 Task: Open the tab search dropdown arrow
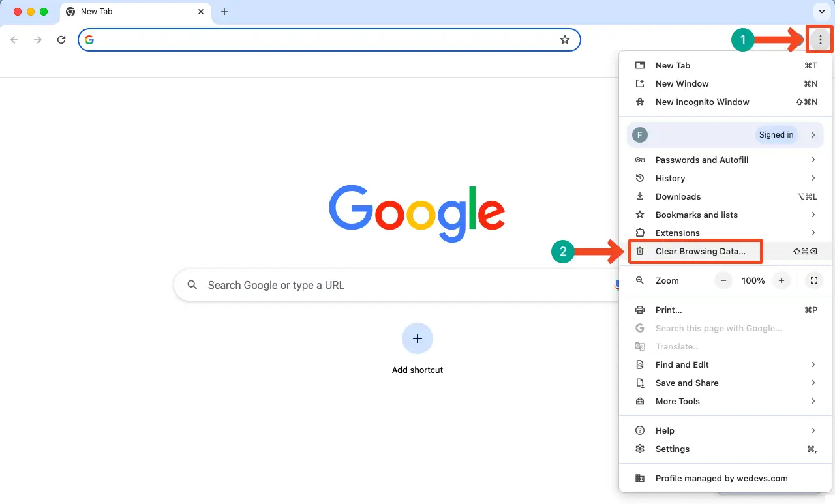821,12
